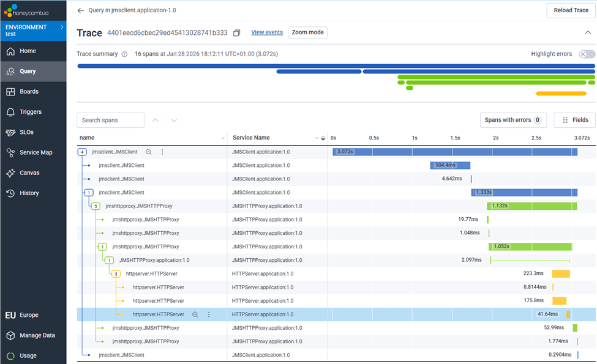Zoom into highlighted httpserver.HTTPServer span magnifier

click(x=195, y=314)
